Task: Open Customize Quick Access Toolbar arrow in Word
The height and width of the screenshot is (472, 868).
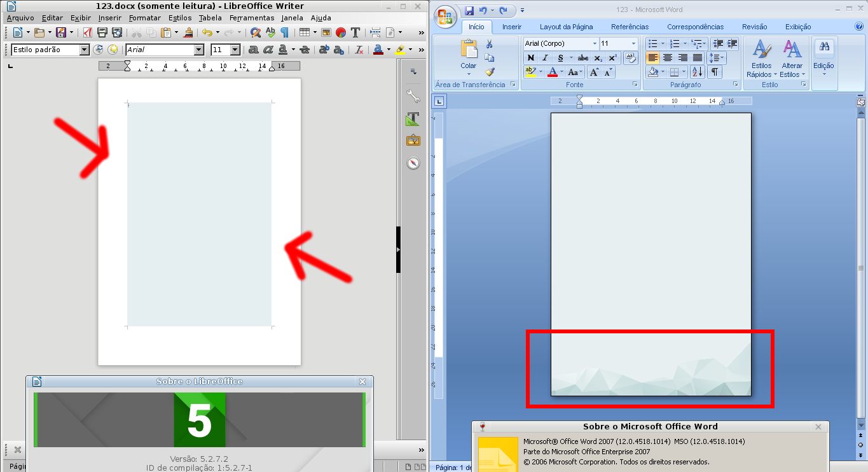Action: click(522, 11)
